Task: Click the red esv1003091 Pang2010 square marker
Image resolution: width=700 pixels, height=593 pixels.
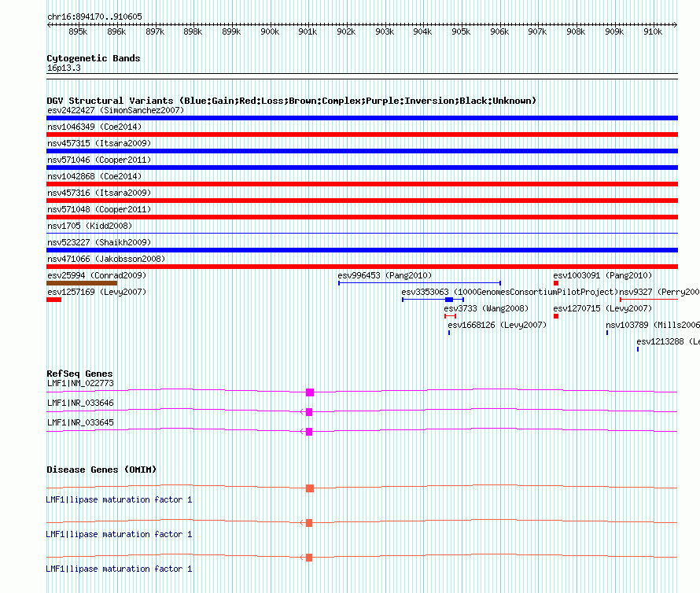Action: [x=556, y=283]
